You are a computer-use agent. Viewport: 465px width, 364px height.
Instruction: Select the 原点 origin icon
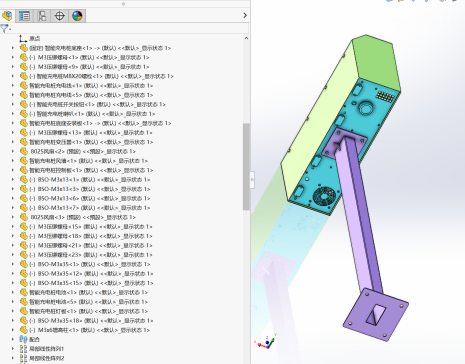pos(23,38)
